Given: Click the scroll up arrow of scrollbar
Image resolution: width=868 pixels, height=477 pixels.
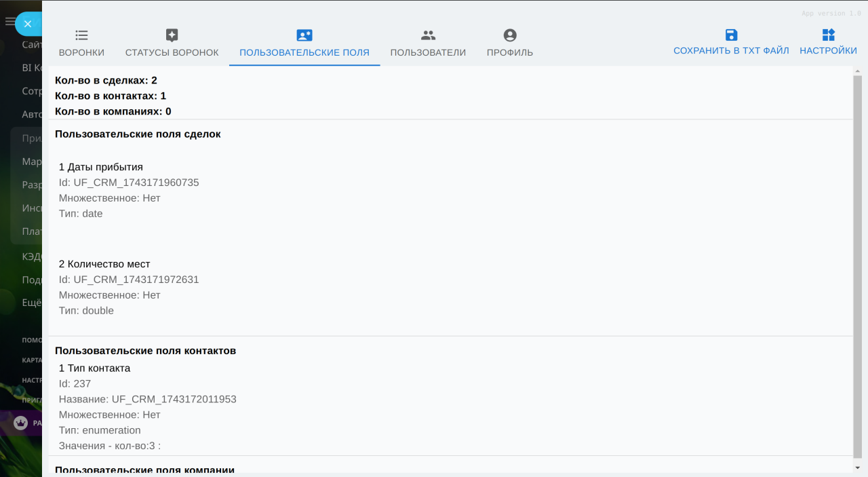Looking at the screenshot, I should coord(858,71).
